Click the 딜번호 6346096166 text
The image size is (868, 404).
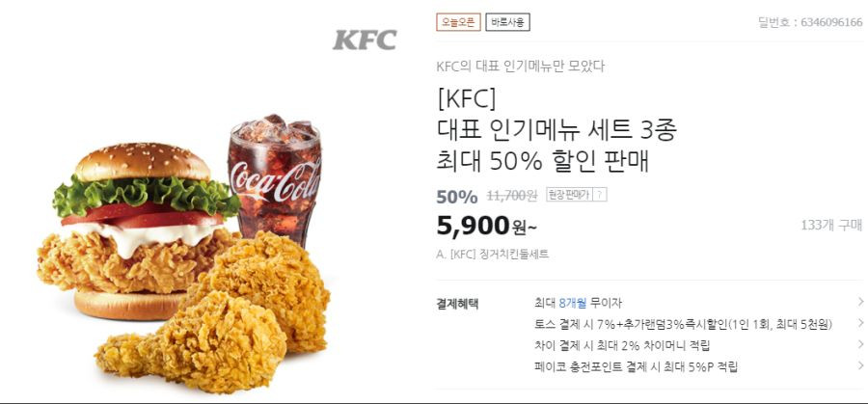click(810, 23)
